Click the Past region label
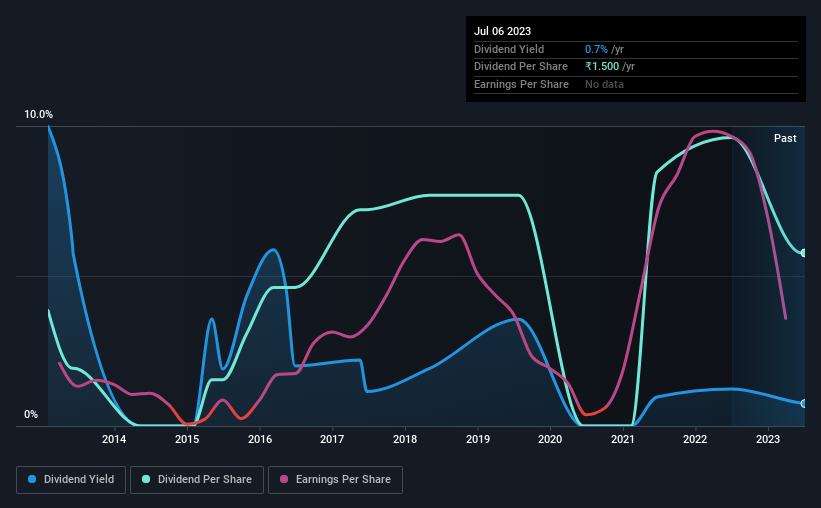821x508 pixels. (785, 138)
